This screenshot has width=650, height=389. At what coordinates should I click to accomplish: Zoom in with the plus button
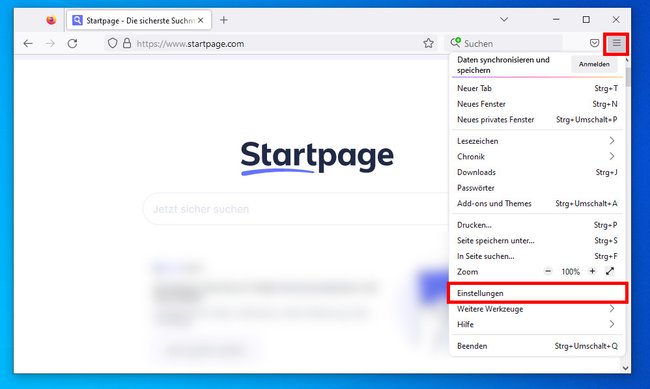(592, 271)
